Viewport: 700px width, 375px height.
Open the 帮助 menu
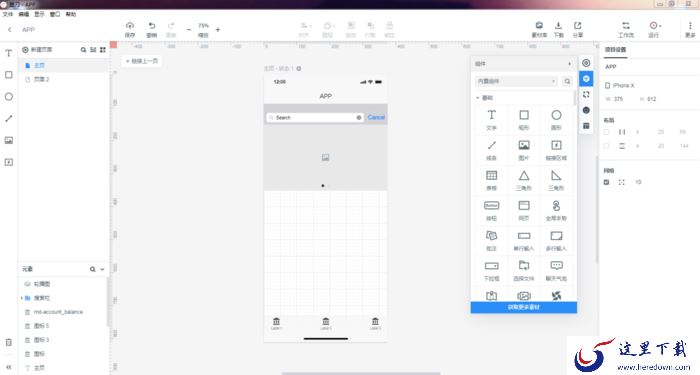pos(71,14)
